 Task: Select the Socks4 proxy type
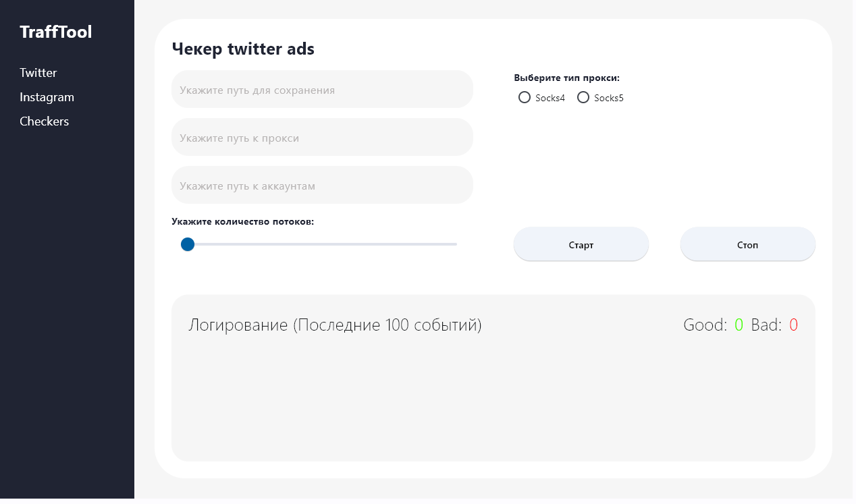point(525,98)
